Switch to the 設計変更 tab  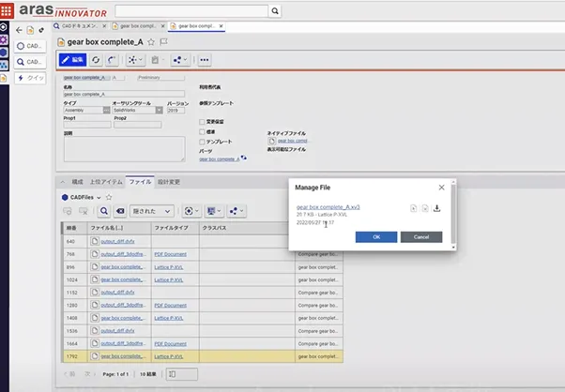[x=169, y=182]
